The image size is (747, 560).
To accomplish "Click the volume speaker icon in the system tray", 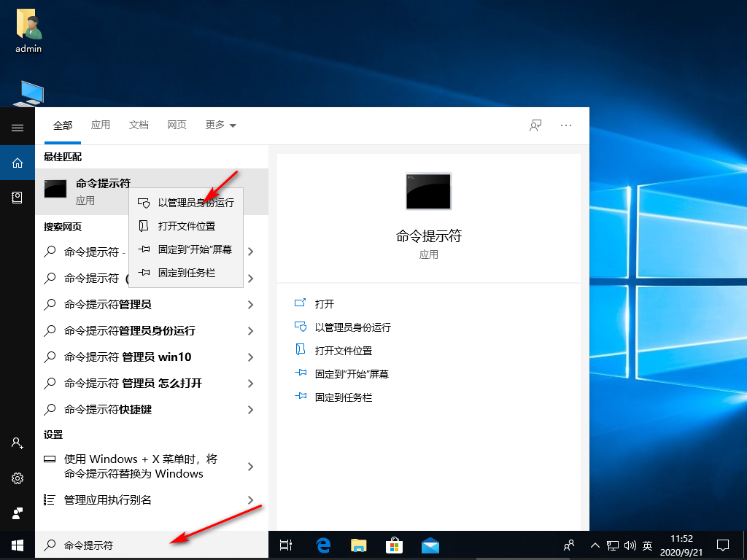I will (630, 545).
